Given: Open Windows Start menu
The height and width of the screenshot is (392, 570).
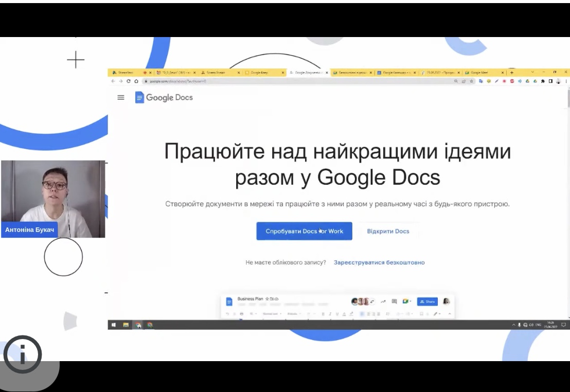Looking at the screenshot, I should click(113, 325).
